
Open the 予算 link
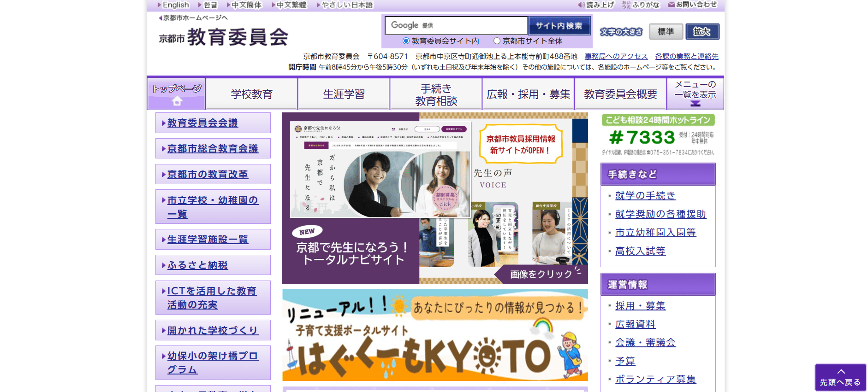tap(625, 361)
